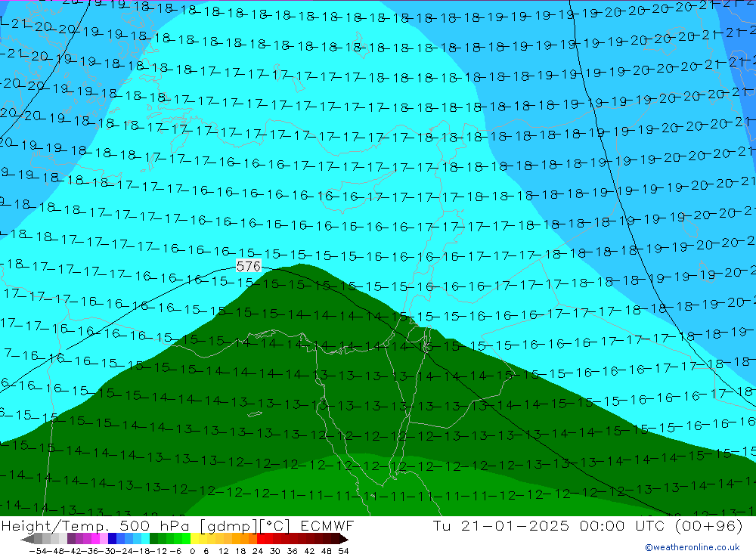Select the 'Height/Temp. 500 hPa' map title
The height and width of the screenshot is (554, 756).
click(94, 525)
